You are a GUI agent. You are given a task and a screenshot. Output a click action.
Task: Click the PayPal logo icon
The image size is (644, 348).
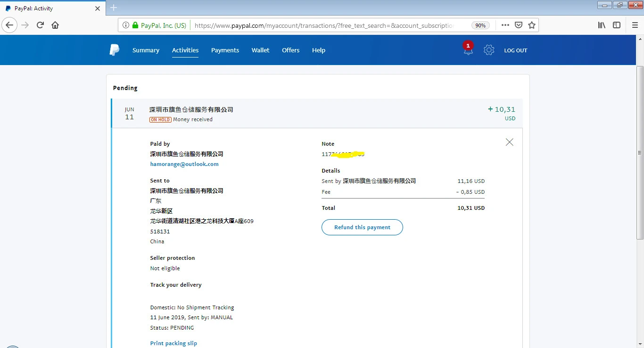(x=115, y=50)
